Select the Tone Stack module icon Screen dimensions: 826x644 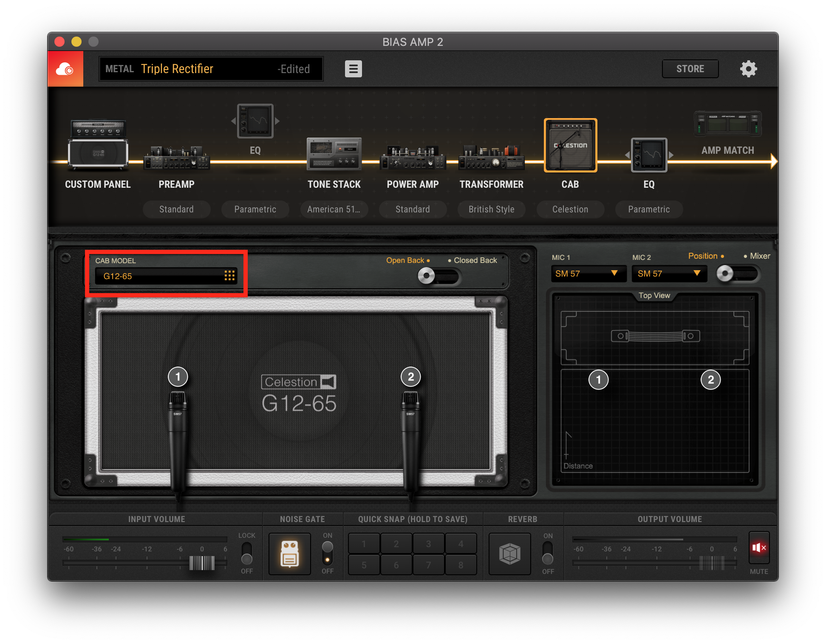pyautogui.click(x=334, y=153)
